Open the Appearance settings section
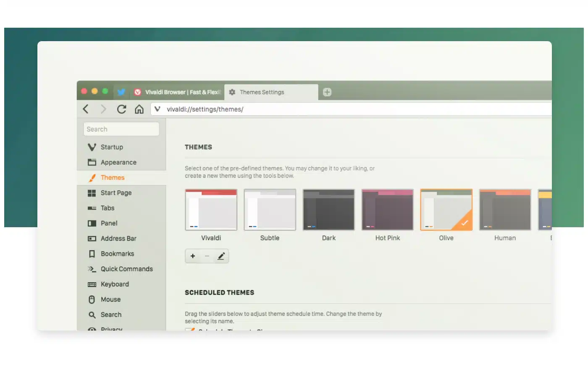This screenshot has height=378, width=588. pyautogui.click(x=121, y=162)
